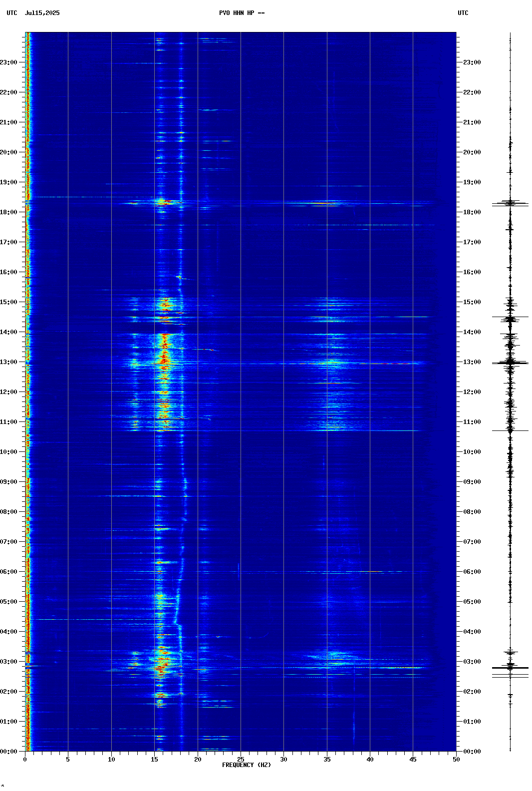Click the 23:00 label on the left time axis
The height and width of the screenshot is (791, 532).
(8, 62)
